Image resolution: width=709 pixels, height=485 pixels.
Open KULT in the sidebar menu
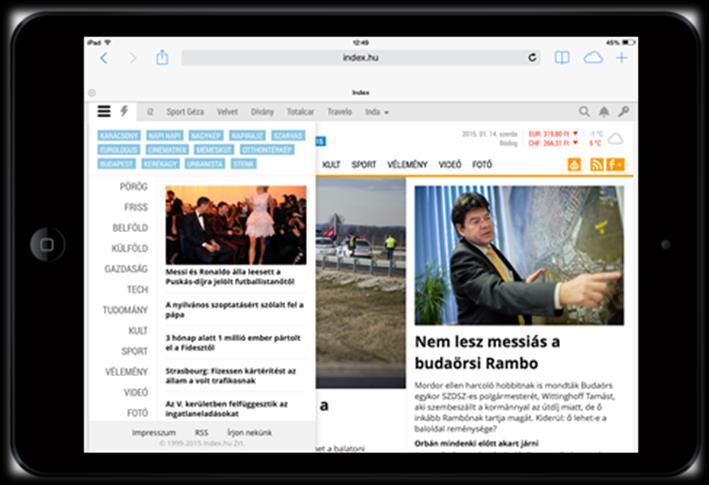point(138,331)
